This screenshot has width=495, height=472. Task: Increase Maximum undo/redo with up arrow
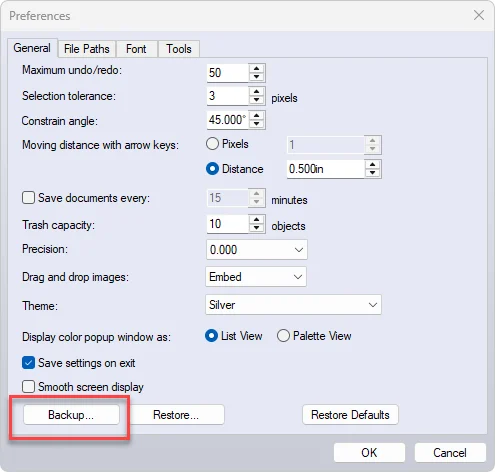256,68
